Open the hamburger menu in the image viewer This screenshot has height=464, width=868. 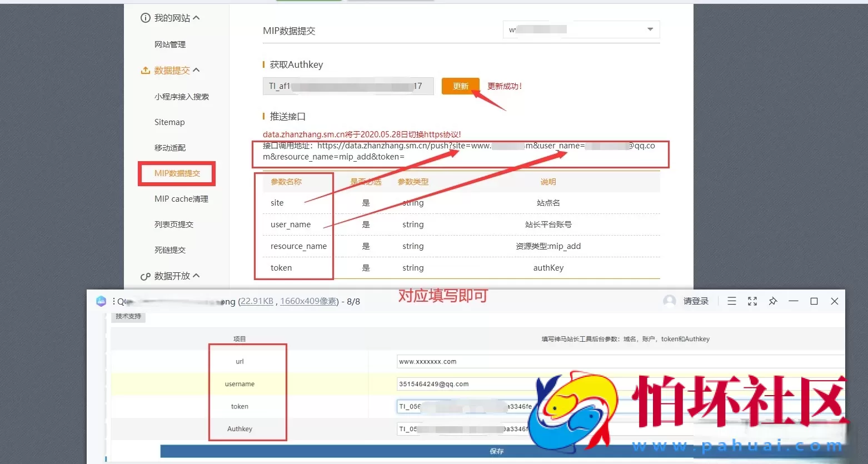click(x=732, y=301)
